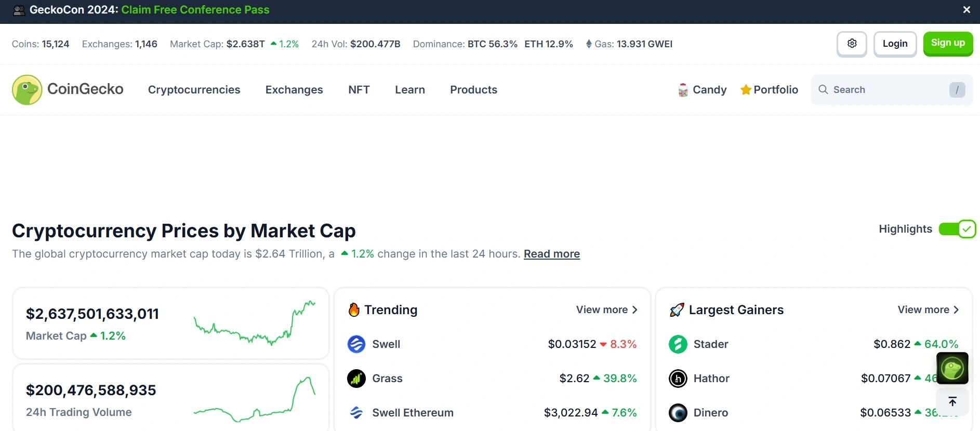Click the CoinGecko gecko logo

click(x=27, y=90)
